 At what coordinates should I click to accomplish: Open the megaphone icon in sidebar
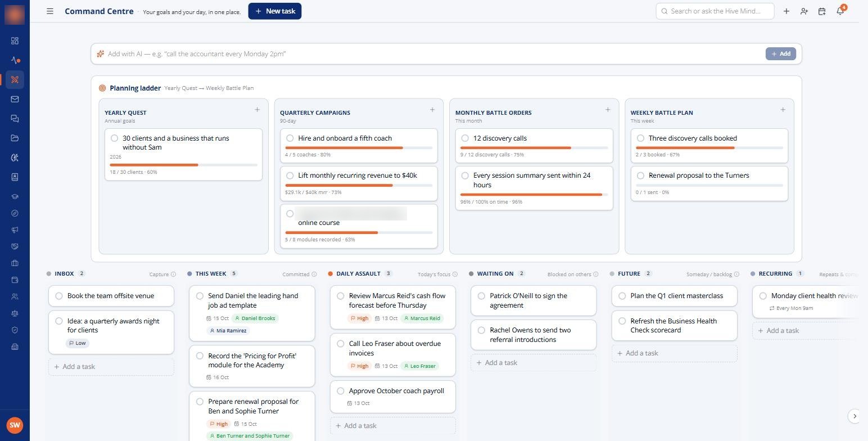click(x=15, y=229)
